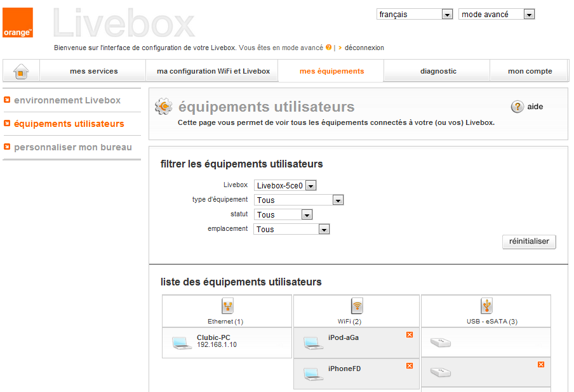
Task: Click the Clubic-PC laptop icon
Action: click(x=182, y=343)
